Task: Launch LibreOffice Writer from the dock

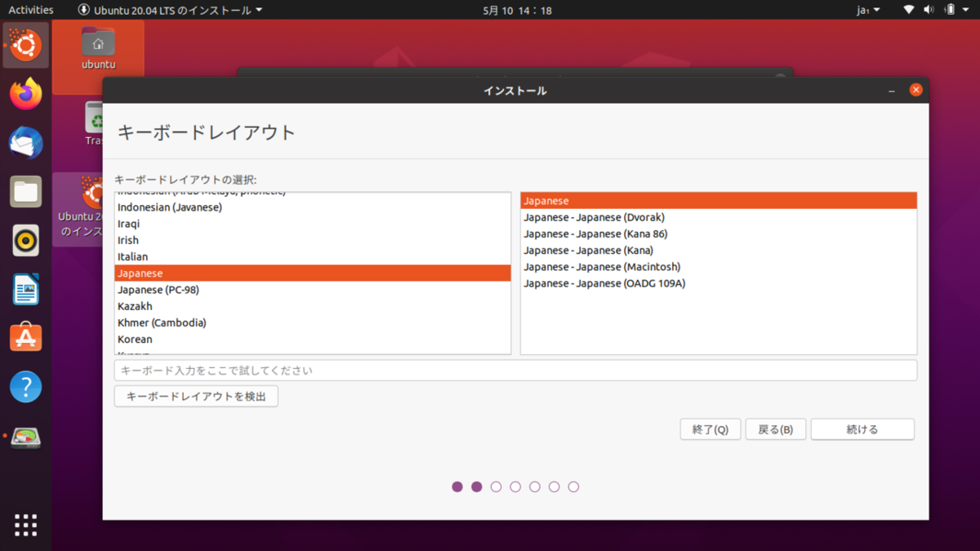Action: (x=25, y=289)
